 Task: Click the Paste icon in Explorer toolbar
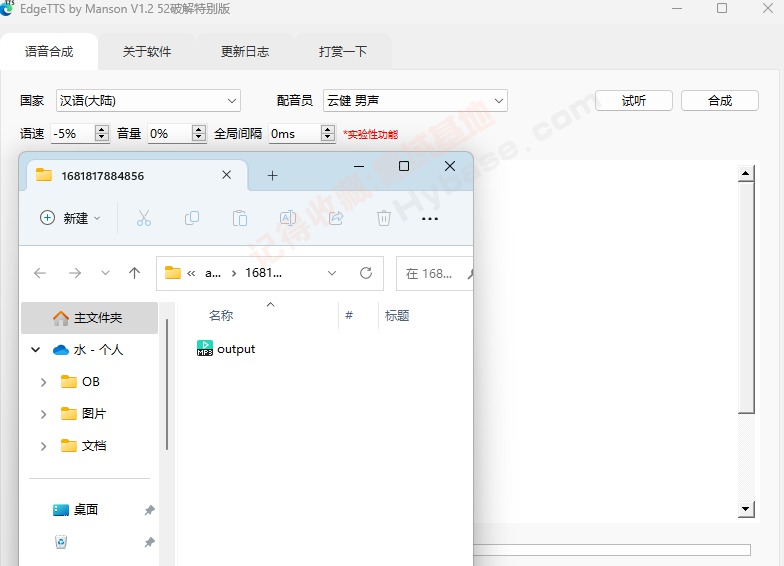click(x=240, y=218)
